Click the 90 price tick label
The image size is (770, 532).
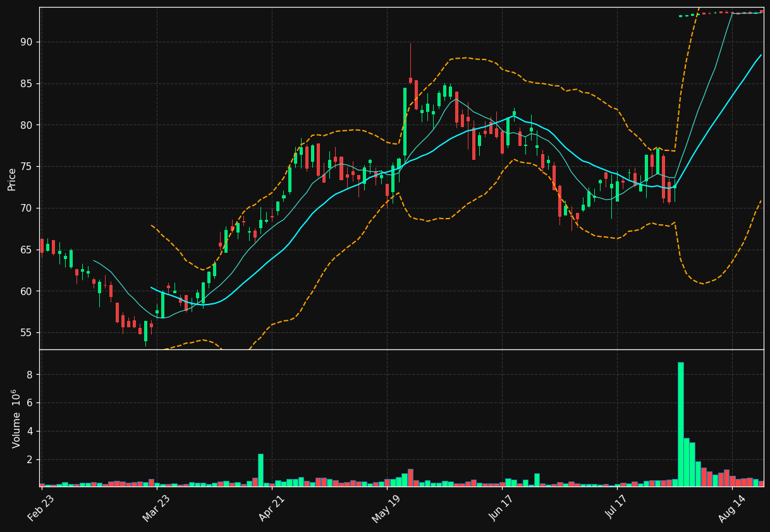coord(26,42)
